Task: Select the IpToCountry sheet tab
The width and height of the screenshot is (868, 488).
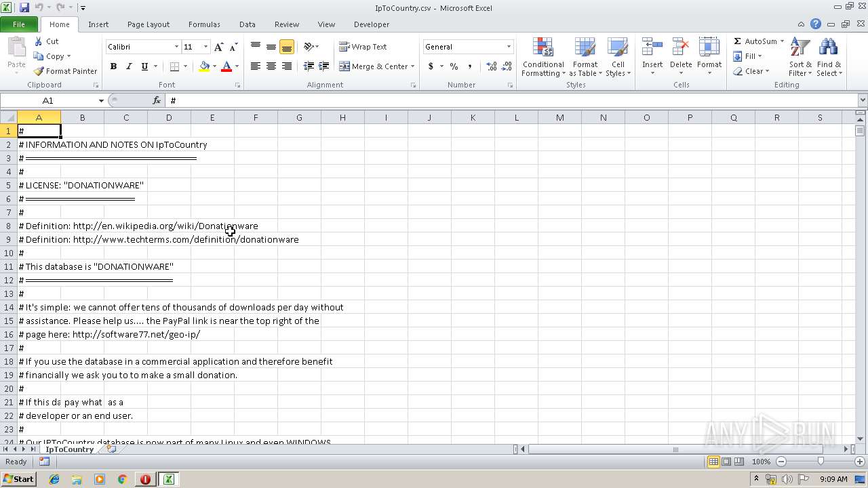Action: point(69,449)
